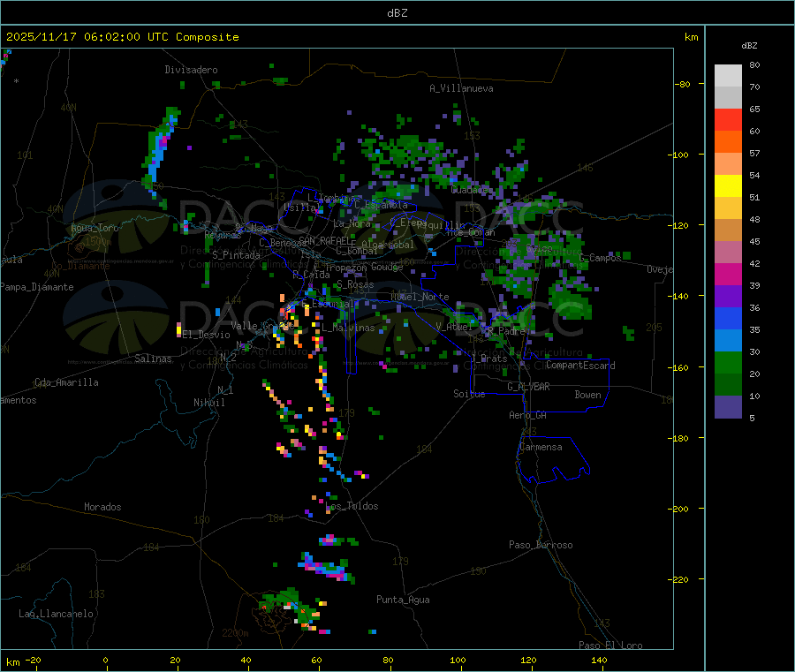Click the blue 35-36 dBZ legend swatch
Image resolution: width=795 pixels, height=672 pixels.
click(x=728, y=318)
